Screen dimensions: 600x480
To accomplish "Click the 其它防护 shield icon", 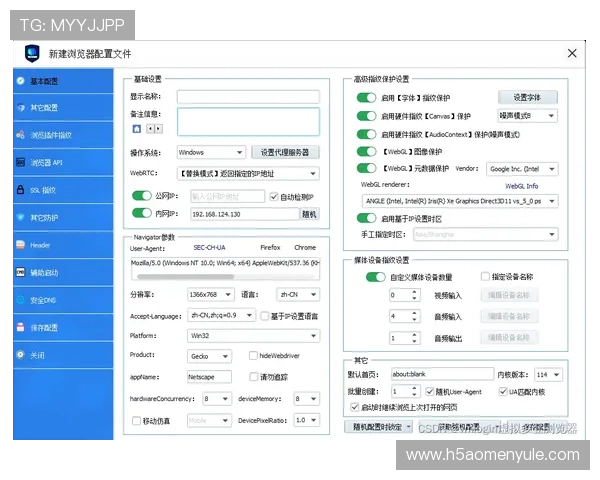I will pos(20,217).
